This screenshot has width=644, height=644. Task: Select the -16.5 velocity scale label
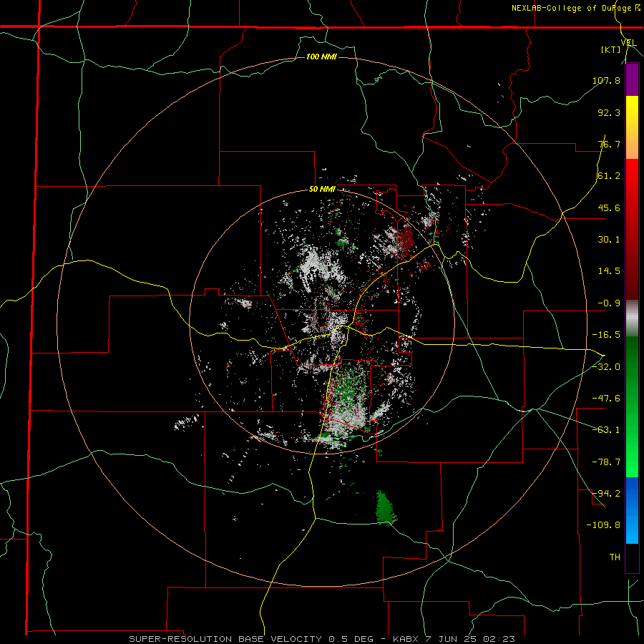606,335
